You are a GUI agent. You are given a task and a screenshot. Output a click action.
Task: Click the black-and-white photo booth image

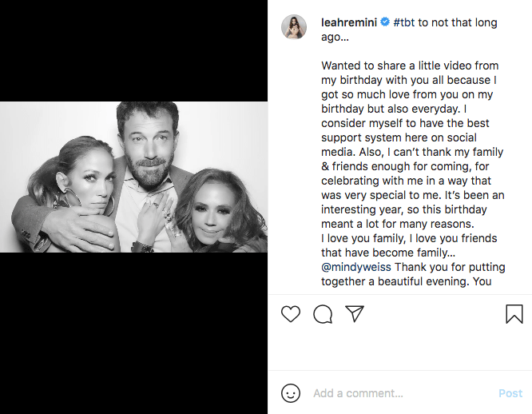click(133, 177)
